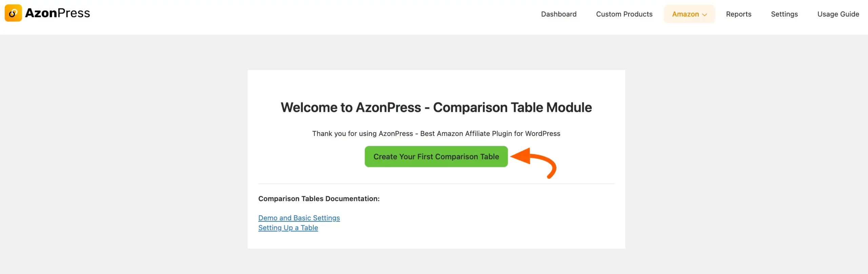Viewport: 868px width, 274px height.
Task: Click the Comparison Tables Documentation heading
Action: point(319,198)
